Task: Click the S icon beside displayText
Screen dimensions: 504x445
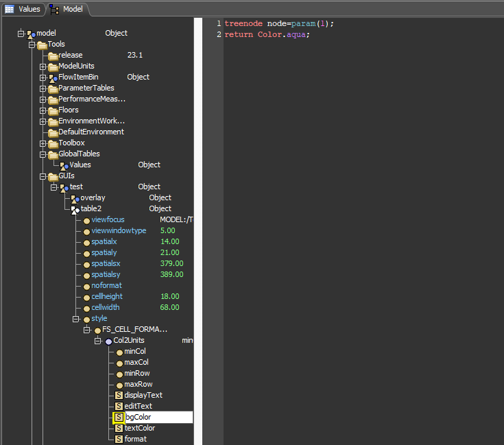Action: point(119,396)
